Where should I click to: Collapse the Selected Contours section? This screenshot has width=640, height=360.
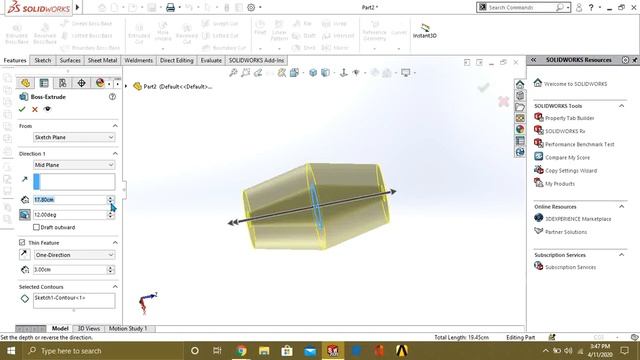[x=115, y=287]
